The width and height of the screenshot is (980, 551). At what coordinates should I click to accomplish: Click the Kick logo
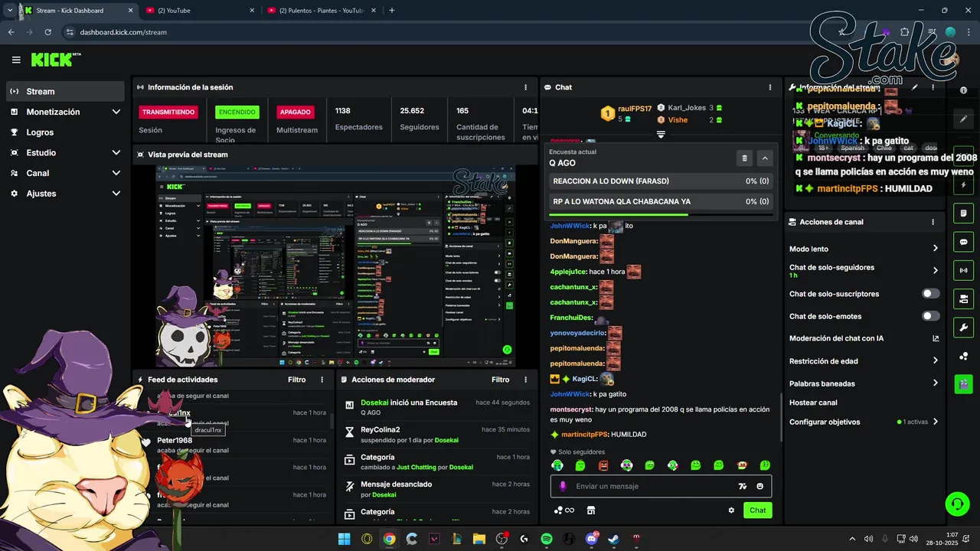[55, 60]
